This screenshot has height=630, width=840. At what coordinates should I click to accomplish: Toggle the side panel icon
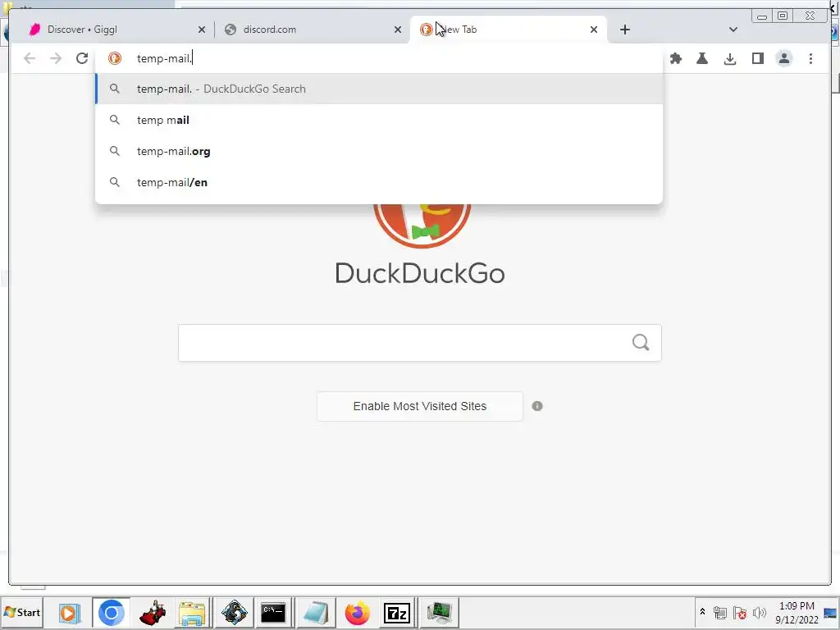tap(757, 58)
